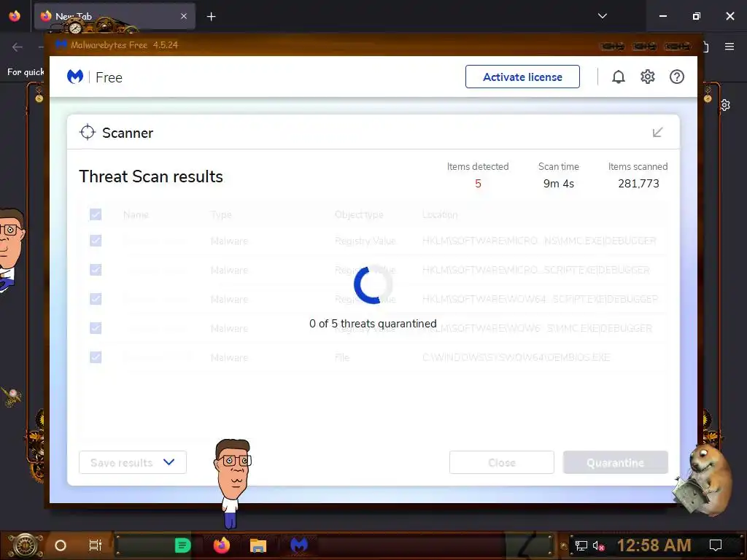
Task: Click the Items scanned value 281,773
Action: (x=638, y=183)
